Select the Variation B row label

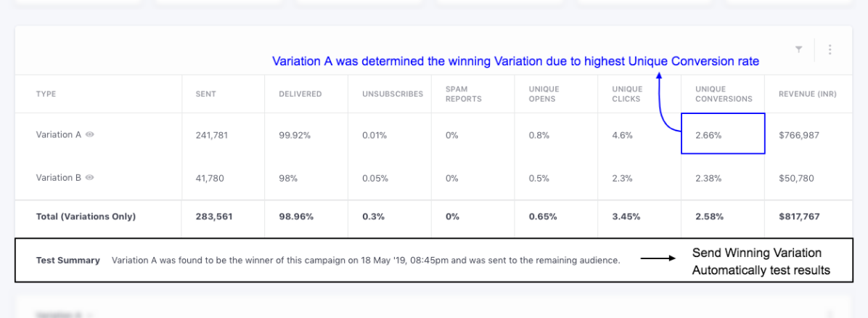tap(59, 178)
